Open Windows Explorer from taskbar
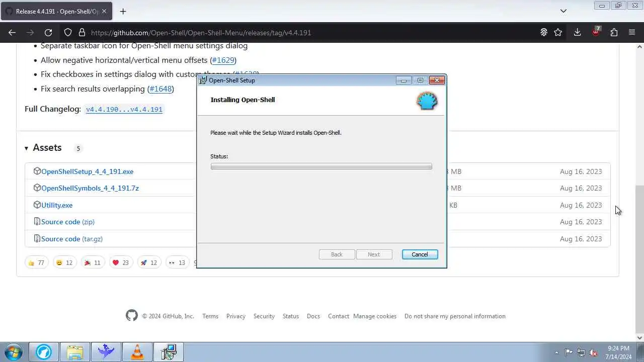 coord(75,352)
